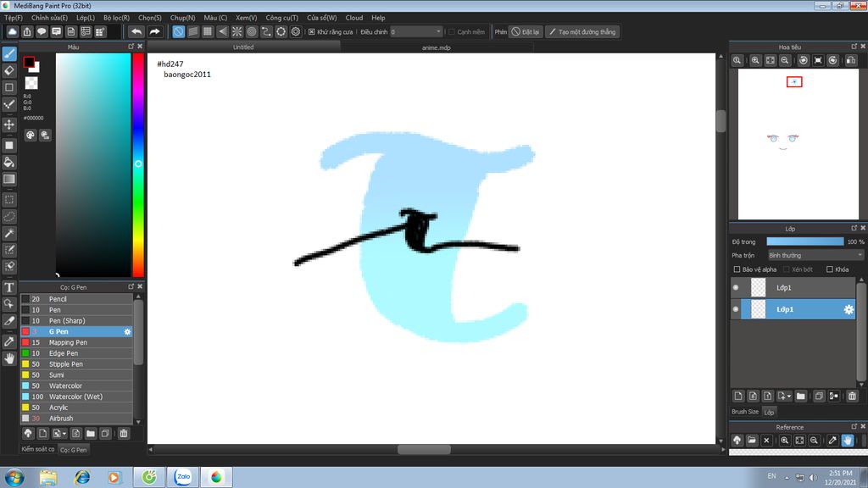The image size is (868, 488).
Task: Open Zalo from the taskbar
Action: [183, 477]
